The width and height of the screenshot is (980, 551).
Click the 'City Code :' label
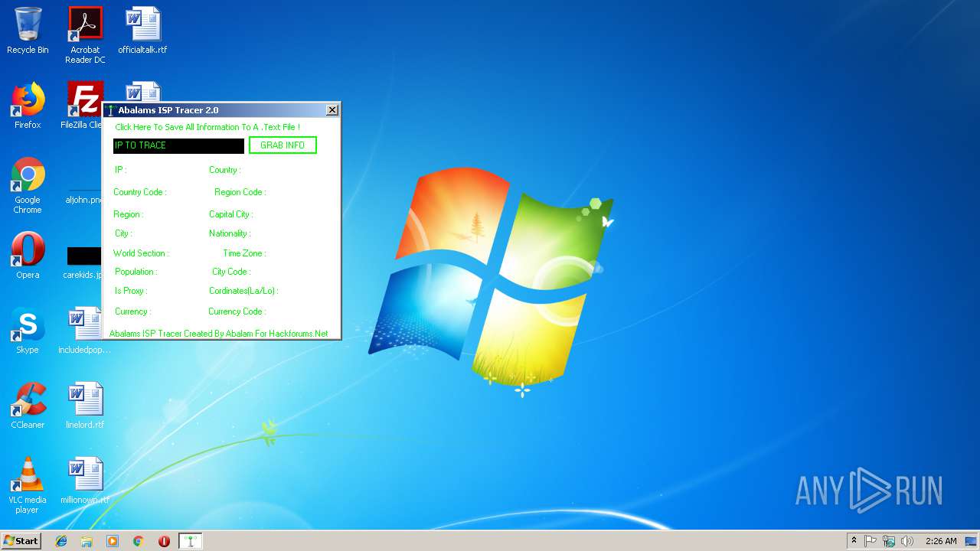(x=231, y=272)
